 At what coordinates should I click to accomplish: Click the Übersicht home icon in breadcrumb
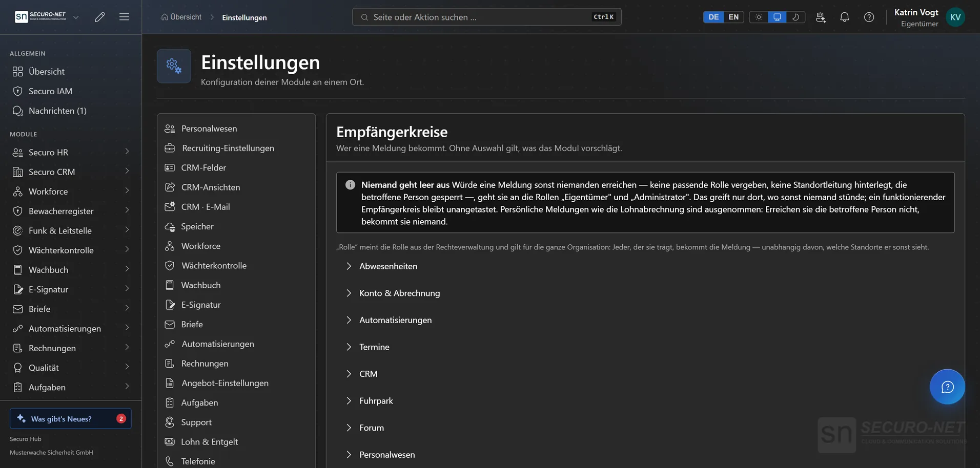(x=165, y=17)
